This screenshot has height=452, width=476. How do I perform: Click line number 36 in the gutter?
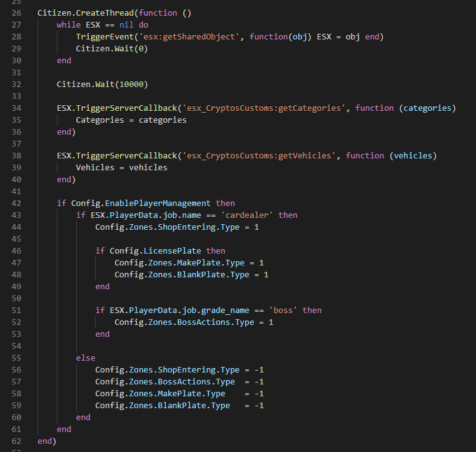pos(16,132)
